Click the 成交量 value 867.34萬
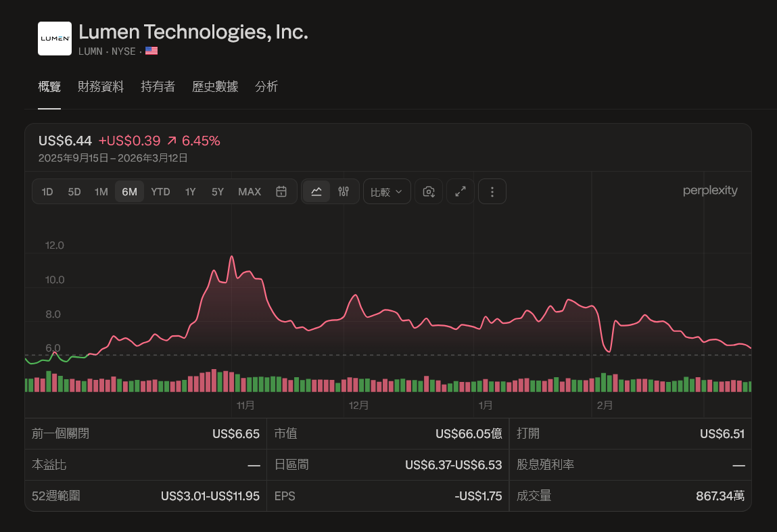777x532 pixels. coord(720,496)
